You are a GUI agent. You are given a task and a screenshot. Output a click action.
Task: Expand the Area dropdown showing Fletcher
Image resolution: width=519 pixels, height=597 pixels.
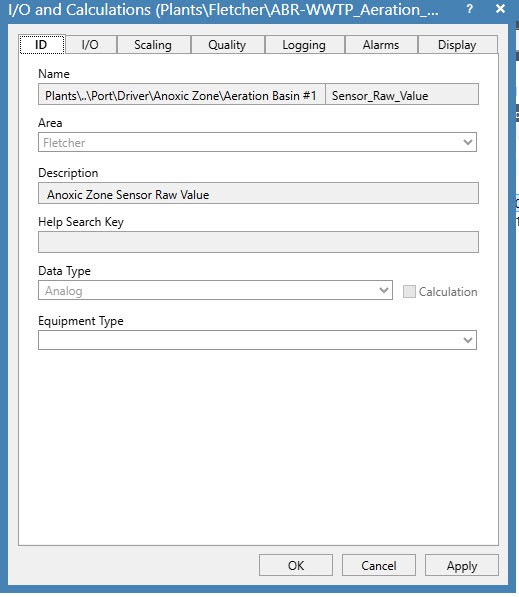(257, 142)
